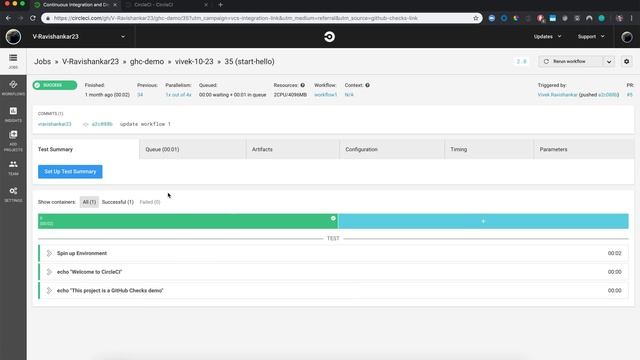
Task: Open Team in the sidebar
Action: [13, 167]
